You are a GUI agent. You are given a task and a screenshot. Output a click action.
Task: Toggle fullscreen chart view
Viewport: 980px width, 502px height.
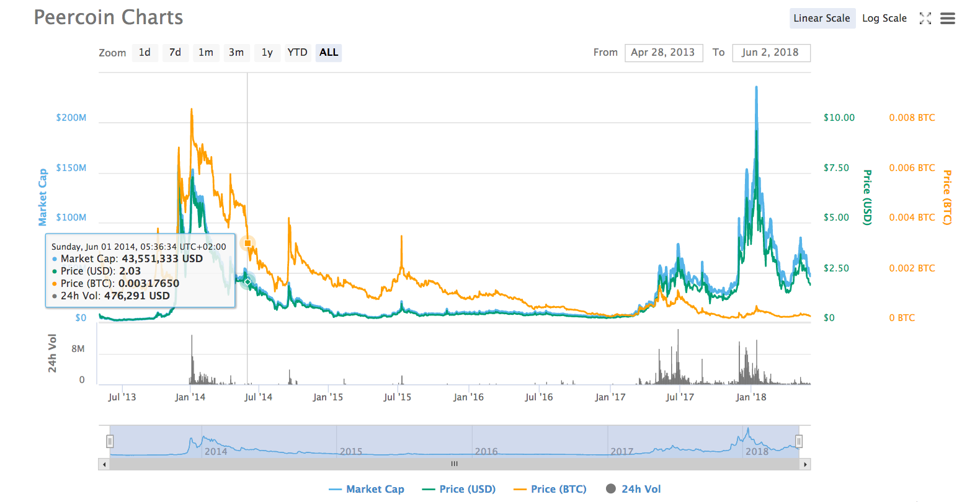pyautogui.click(x=925, y=19)
